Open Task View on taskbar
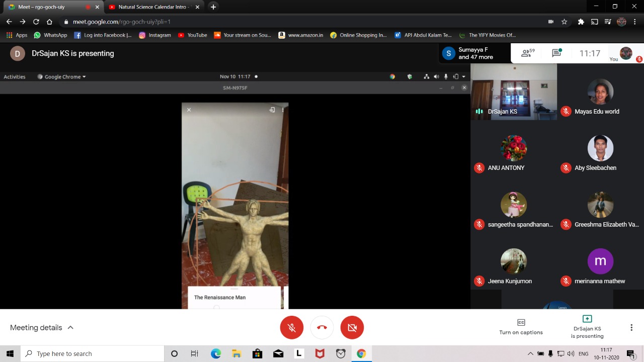Viewport: 644px width, 362px height. click(x=195, y=353)
